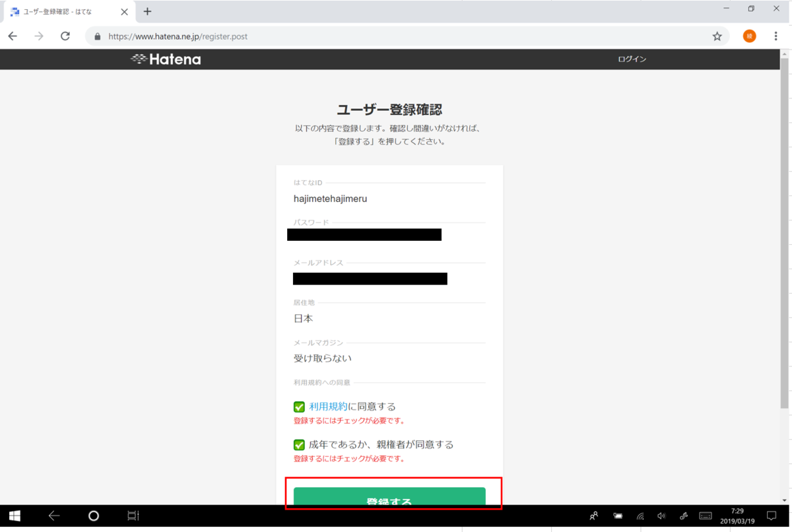
Task: Click the scrollbar down arrow
Action: click(784, 500)
